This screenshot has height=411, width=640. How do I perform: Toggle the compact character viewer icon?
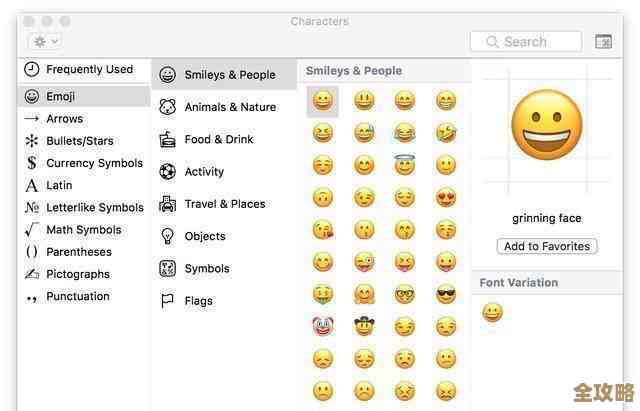(x=603, y=41)
